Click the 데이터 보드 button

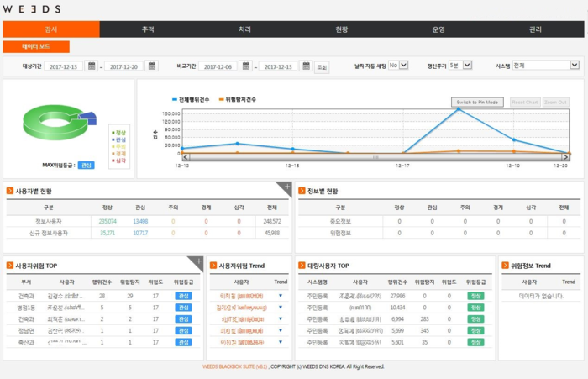(x=36, y=47)
